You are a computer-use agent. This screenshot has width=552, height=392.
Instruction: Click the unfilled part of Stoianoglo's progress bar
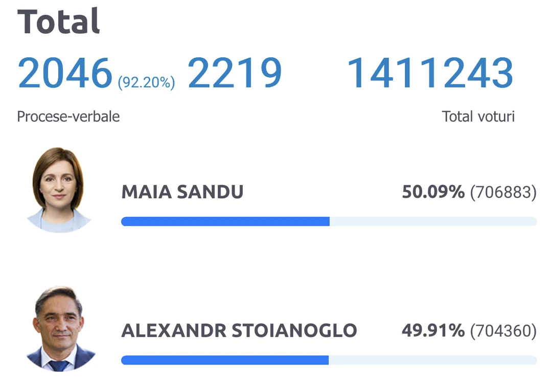(432, 360)
